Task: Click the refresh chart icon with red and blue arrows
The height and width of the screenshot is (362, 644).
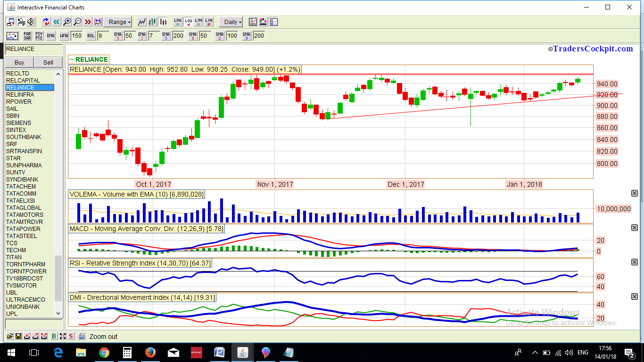Action: (x=46, y=22)
